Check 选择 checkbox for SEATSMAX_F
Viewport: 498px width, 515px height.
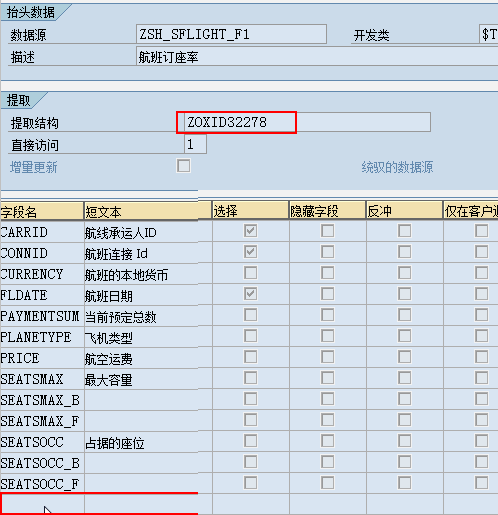(250, 420)
